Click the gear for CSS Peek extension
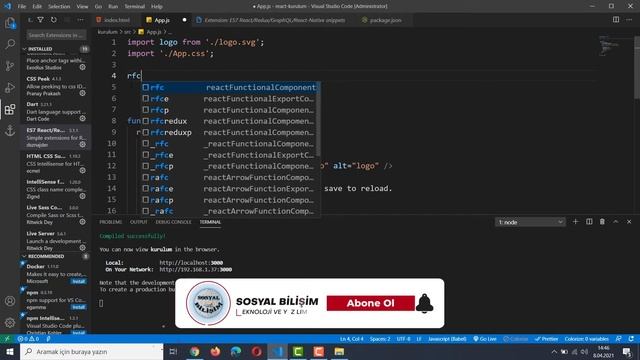Viewport: 640px width, 360px height. pos(82,93)
